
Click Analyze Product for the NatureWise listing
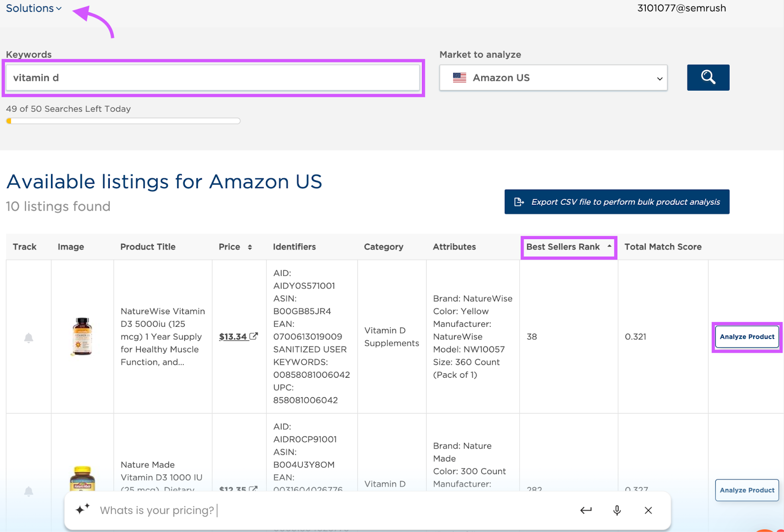[747, 337]
